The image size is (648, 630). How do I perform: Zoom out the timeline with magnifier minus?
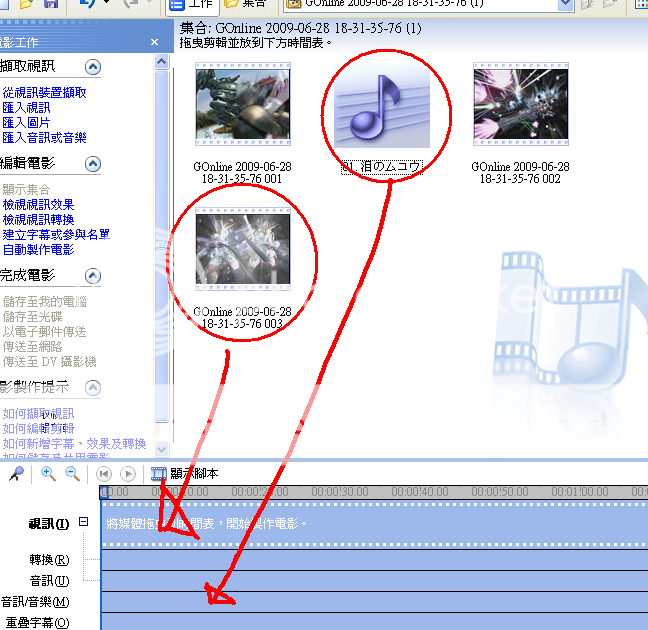[72, 474]
